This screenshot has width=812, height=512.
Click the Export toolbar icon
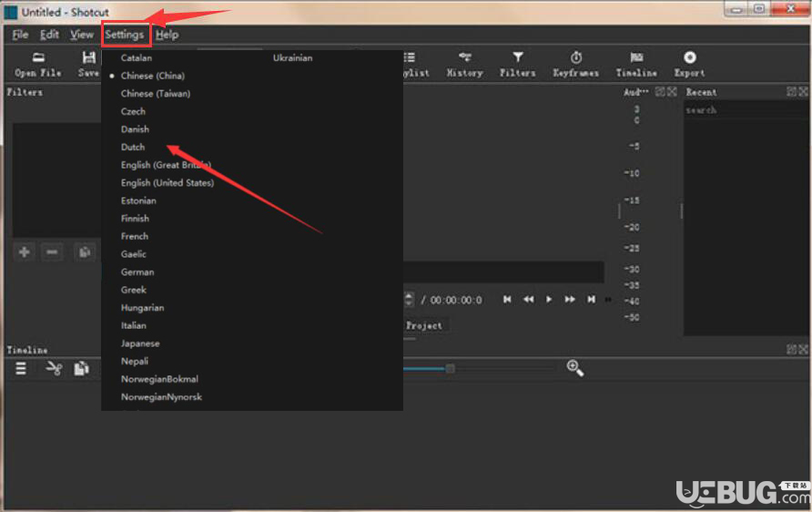689,65
